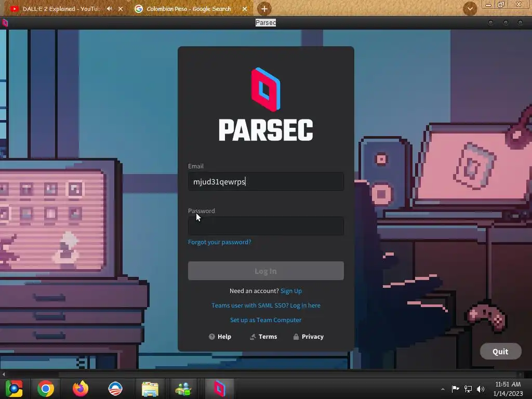Switch to the Colombian Peso Google Search tab
532x399 pixels.
coord(189,9)
